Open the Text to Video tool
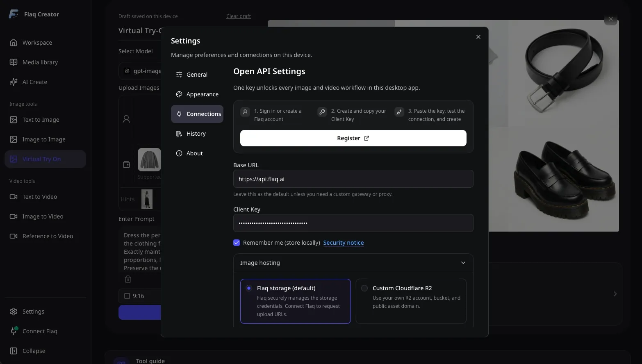The width and height of the screenshot is (642, 364). tap(45, 197)
